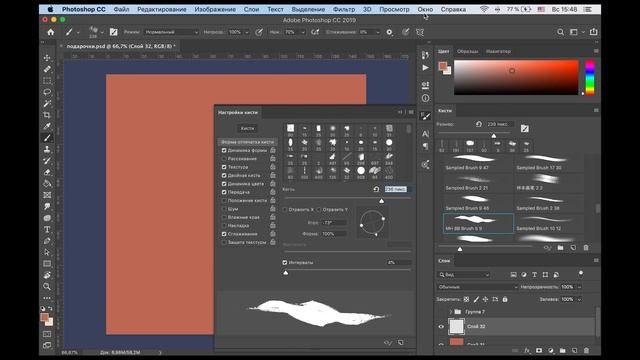Image resolution: width=640 pixels, height=360 pixels.
Task: Open the opacity value dropdown in options bar
Action: 247,32
